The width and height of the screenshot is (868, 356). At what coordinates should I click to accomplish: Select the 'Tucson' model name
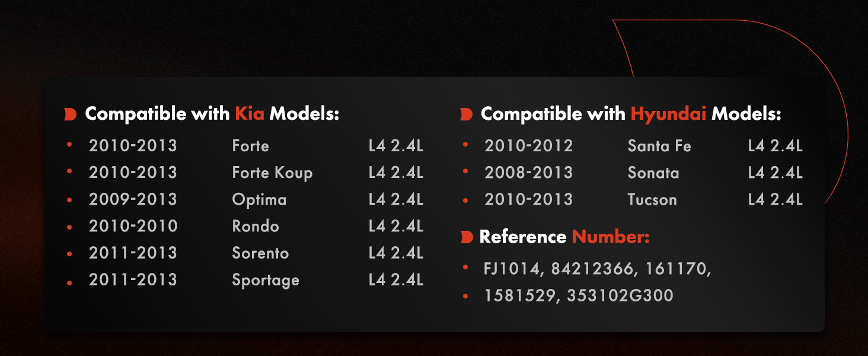click(652, 200)
